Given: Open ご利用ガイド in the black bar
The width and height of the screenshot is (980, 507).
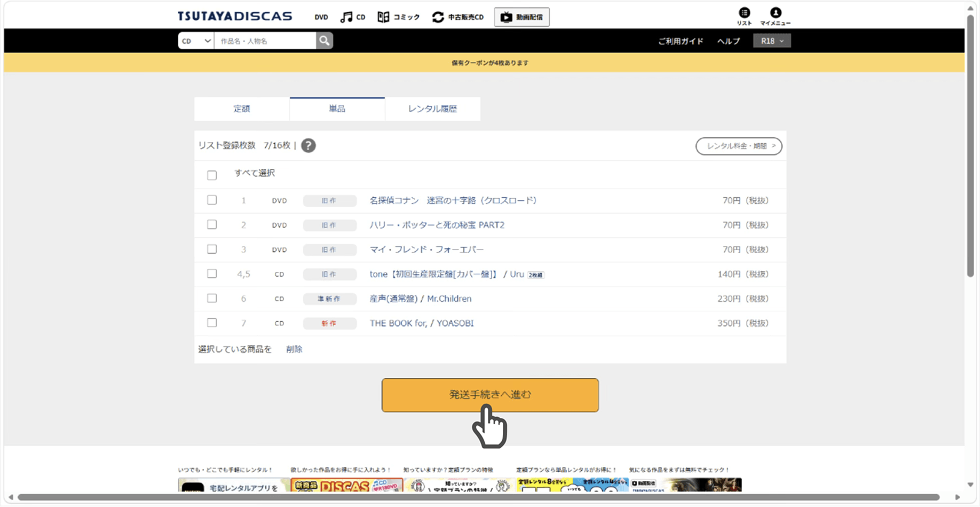Looking at the screenshot, I should tap(681, 41).
